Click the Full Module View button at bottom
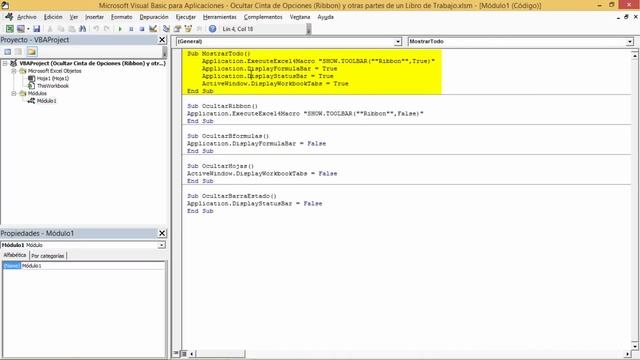The width and height of the screenshot is (640, 360). 184,353
